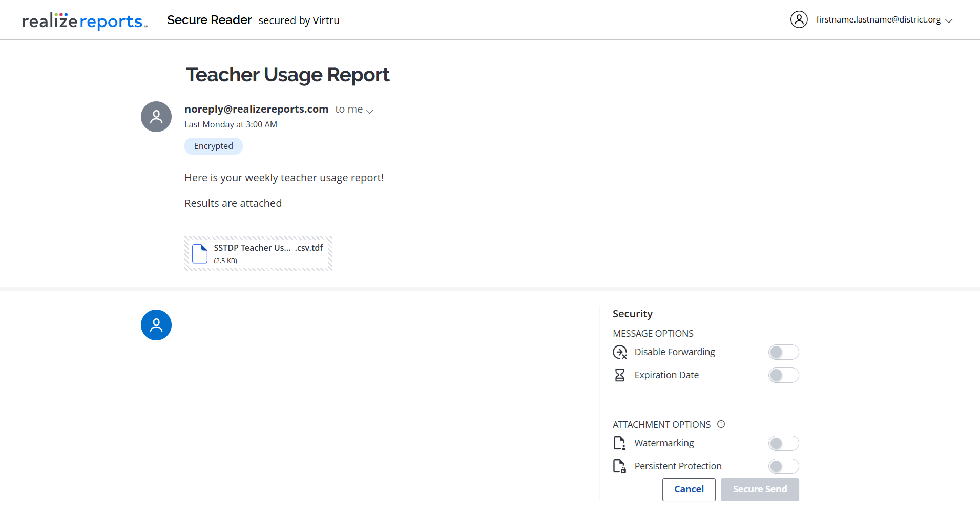
Task: Switch on Watermarking toggle
Action: [783, 443]
